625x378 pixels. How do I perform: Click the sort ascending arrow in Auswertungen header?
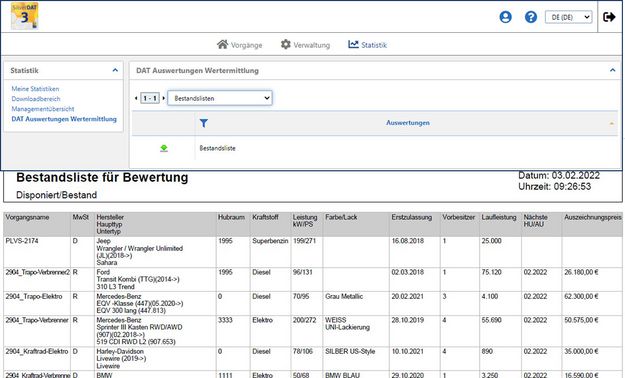click(611, 124)
